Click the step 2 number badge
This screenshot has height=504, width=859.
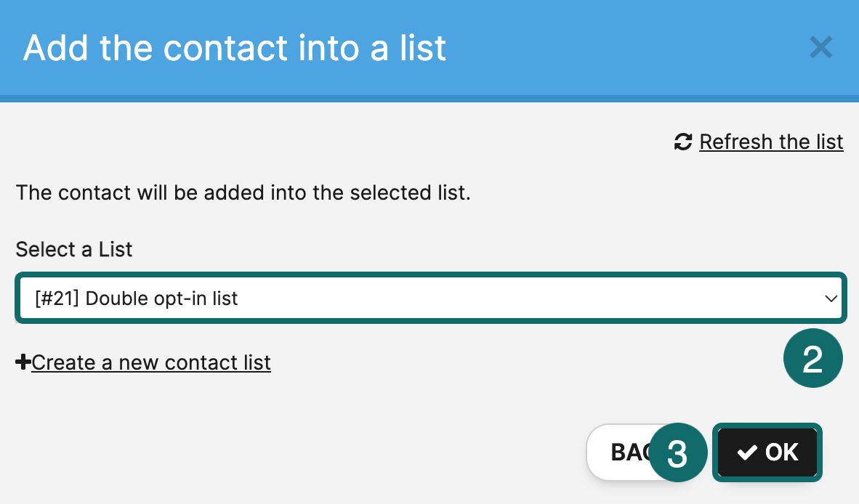(812, 359)
